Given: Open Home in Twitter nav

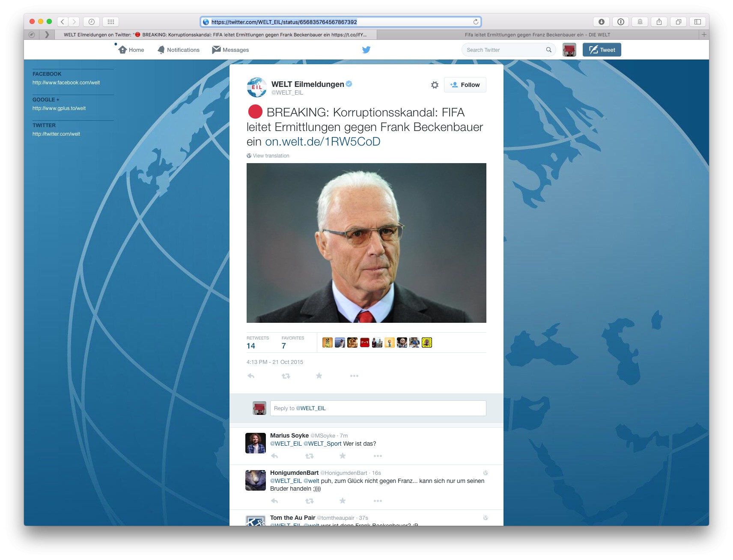Looking at the screenshot, I should (x=131, y=50).
